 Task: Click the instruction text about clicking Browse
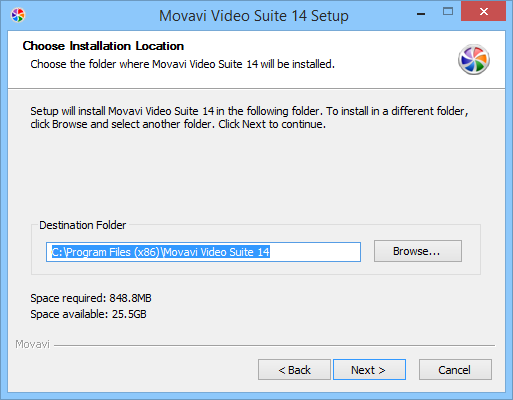[x=249, y=118]
